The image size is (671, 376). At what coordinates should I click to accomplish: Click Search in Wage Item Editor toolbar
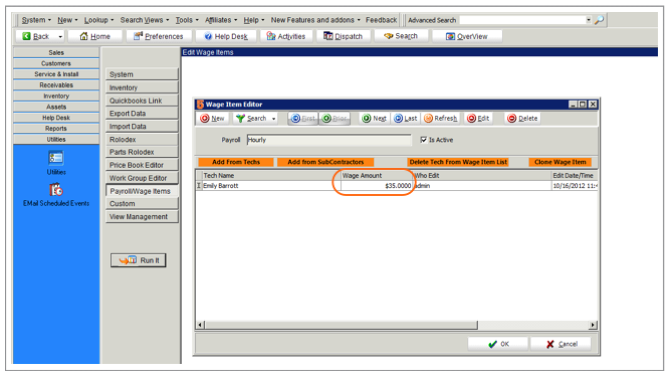[252, 118]
